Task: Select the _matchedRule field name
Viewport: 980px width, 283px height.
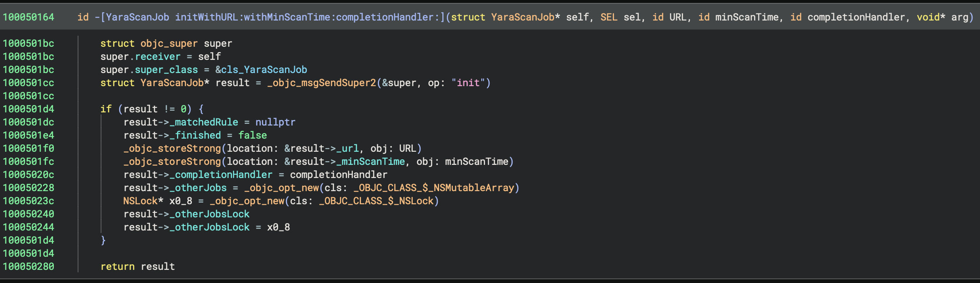Action: [204, 122]
